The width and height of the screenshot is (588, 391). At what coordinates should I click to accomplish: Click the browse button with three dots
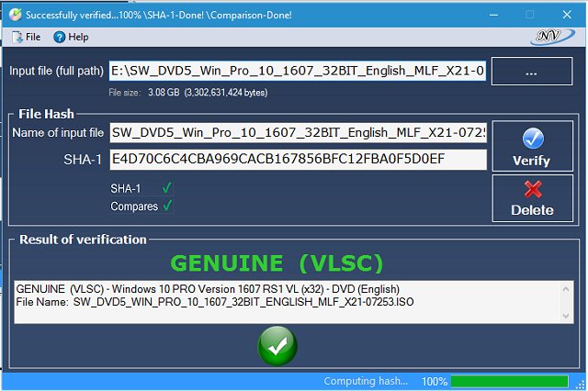click(x=532, y=72)
